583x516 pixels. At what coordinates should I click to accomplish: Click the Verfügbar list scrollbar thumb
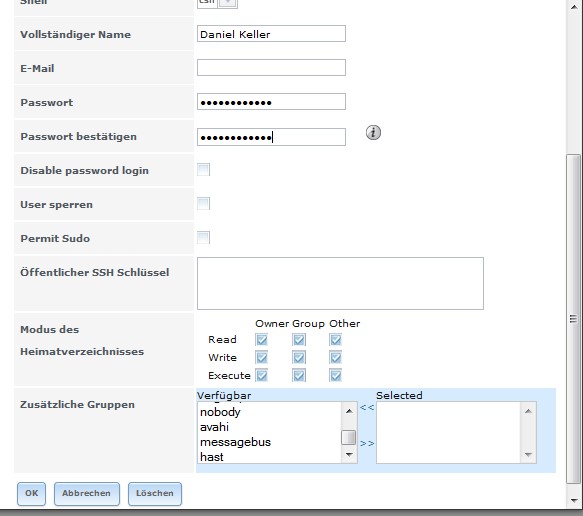(349, 437)
